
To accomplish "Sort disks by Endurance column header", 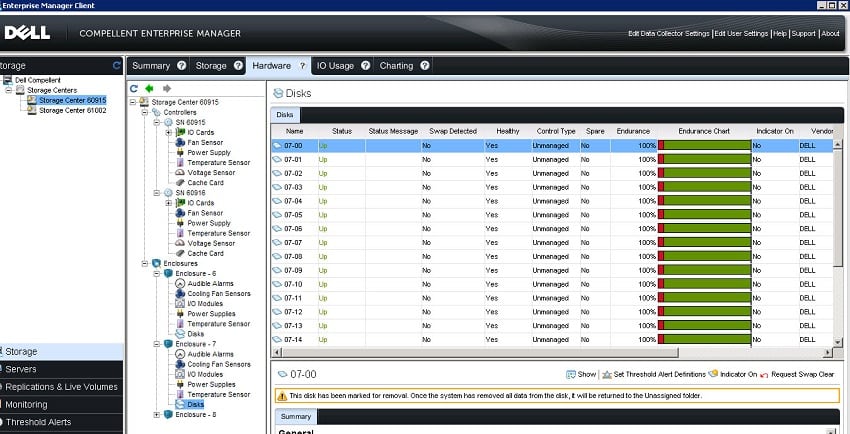I will tap(633, 131).
